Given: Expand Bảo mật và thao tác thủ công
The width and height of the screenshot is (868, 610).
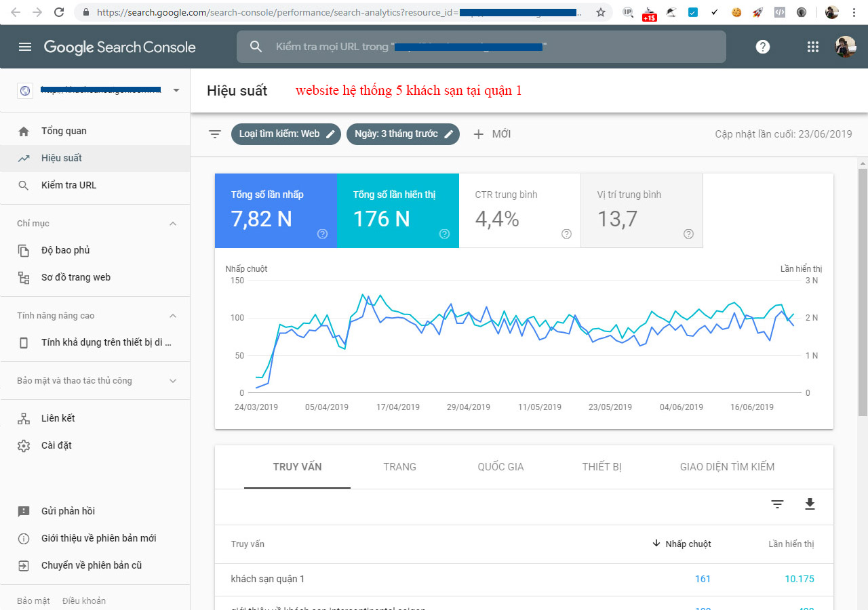Looking at the screenshot, I should (173, 381).
